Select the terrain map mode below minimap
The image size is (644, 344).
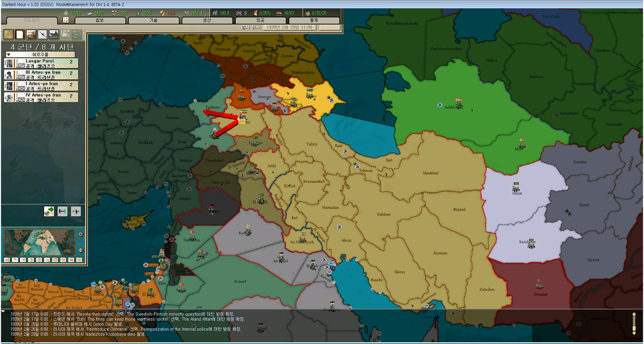(x=7, y=260)
